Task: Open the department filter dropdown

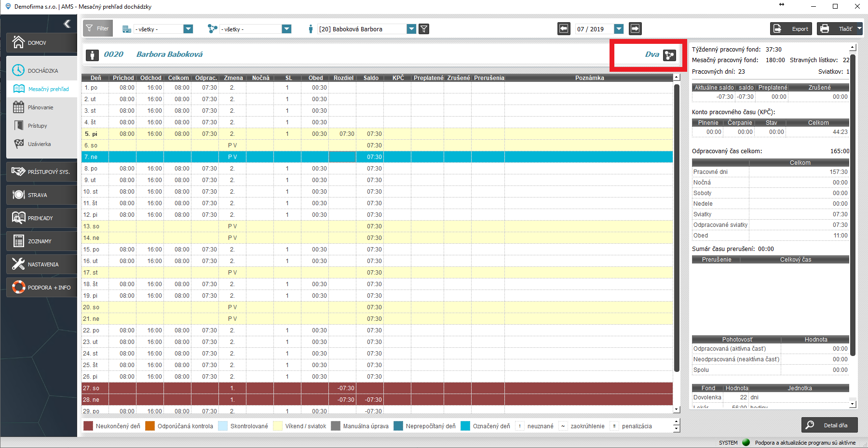Action: coord(286,29)
